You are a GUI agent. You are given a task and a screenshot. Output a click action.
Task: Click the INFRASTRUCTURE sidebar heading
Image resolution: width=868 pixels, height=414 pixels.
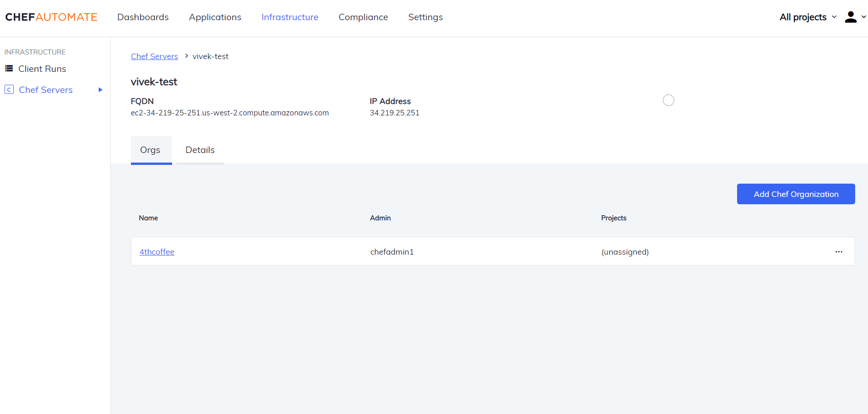click(35, 52)
